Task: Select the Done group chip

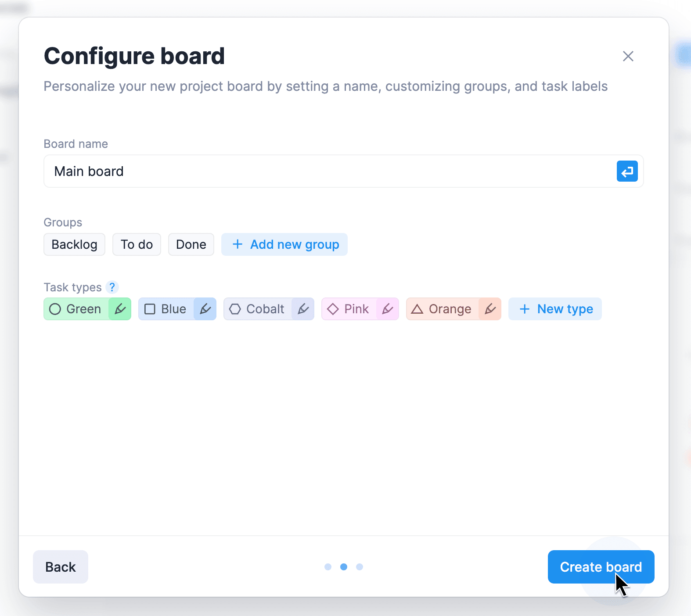Action: click(191, 244)
